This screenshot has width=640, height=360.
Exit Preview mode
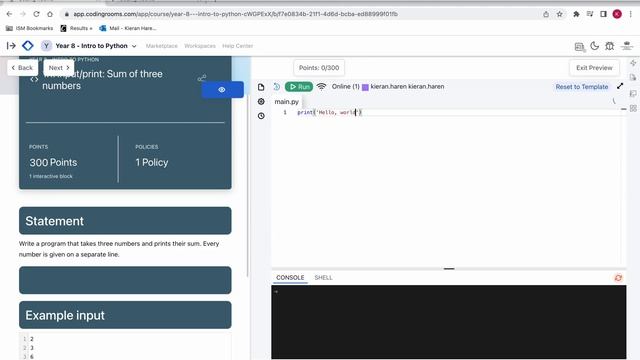[x=594, y=68]
